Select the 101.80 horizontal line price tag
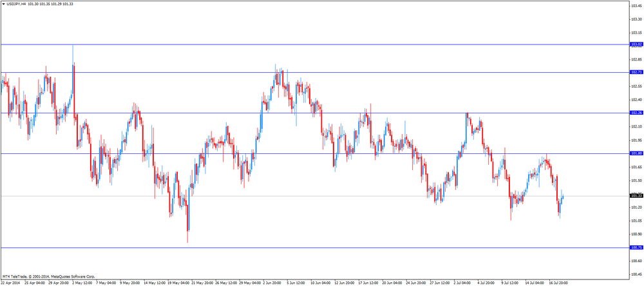644x286 pixels. pos(636,154)
